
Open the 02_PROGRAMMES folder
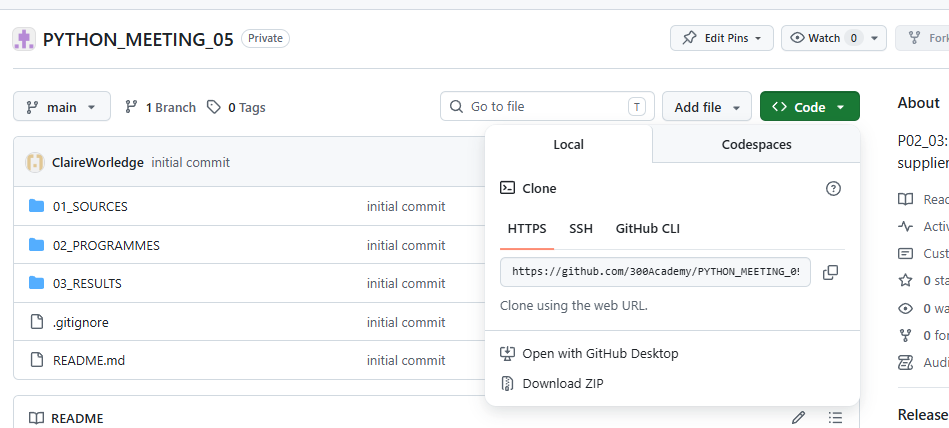(107, 245)
